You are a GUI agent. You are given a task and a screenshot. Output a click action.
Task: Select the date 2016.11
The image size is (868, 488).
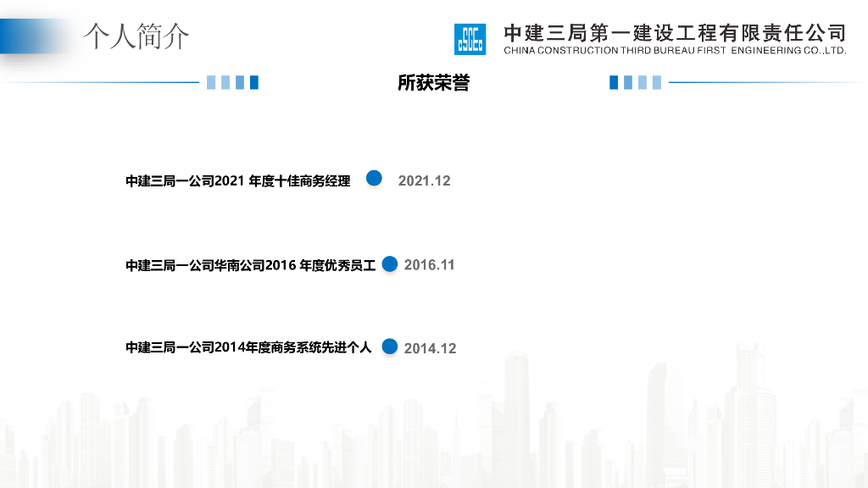pos(429,265)
